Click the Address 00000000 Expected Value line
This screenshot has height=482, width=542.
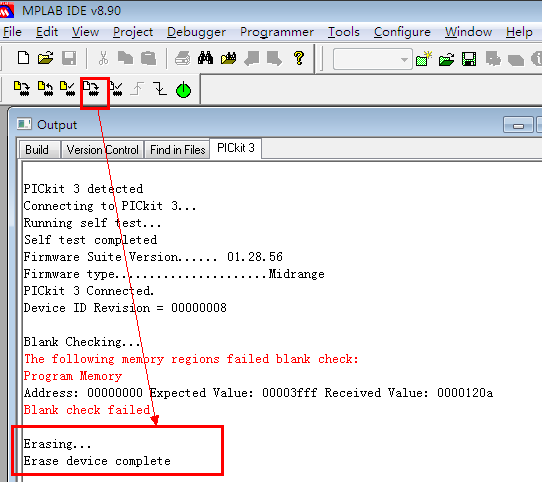(x=258, y=393)
